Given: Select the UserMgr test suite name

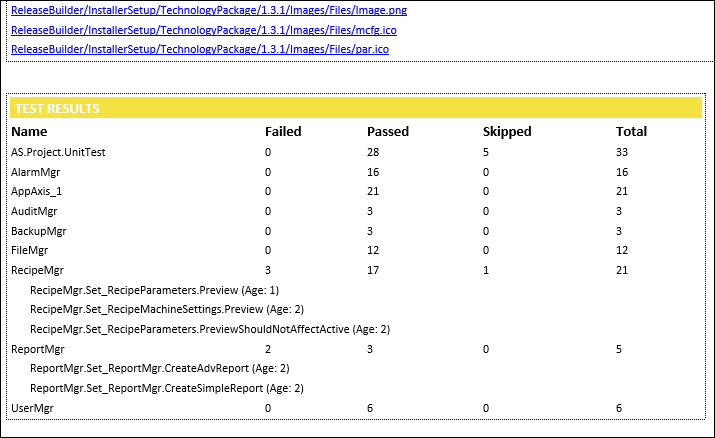Looking at the screenshot, I should pos(32,407).
